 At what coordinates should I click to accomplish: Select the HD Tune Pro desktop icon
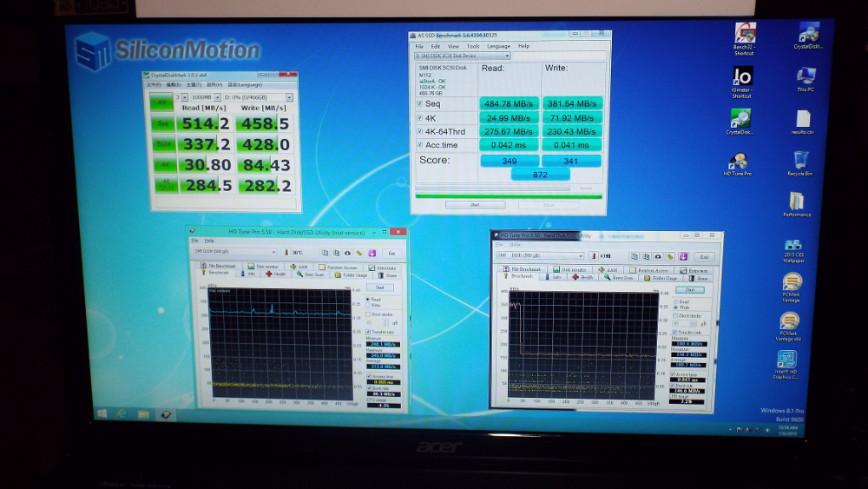(737, 164)
